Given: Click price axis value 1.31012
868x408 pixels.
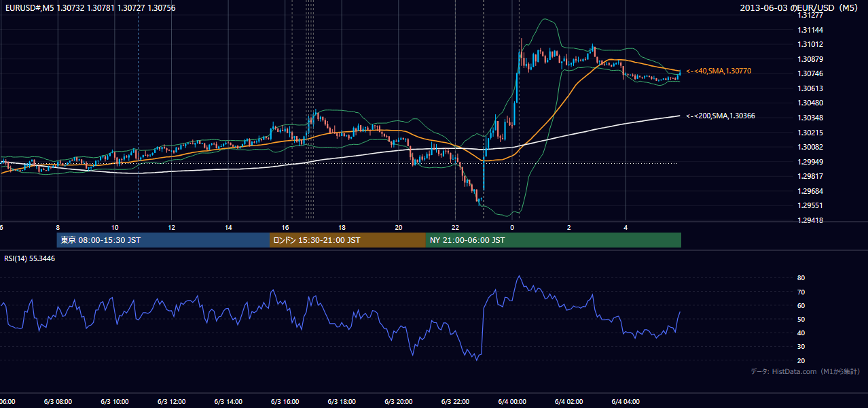Looking at the screenshot, I should pyautogui.click(x=810, y=44).
